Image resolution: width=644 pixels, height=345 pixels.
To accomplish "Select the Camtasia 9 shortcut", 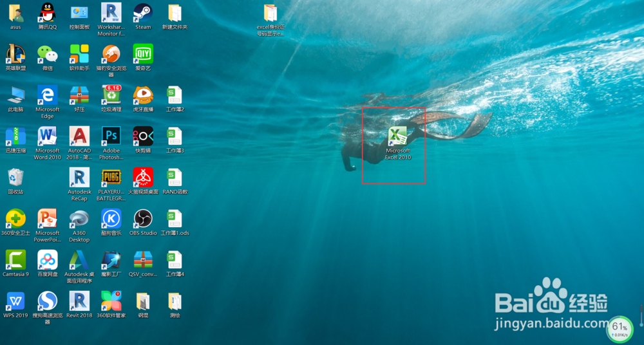I will tap(15, 263).
